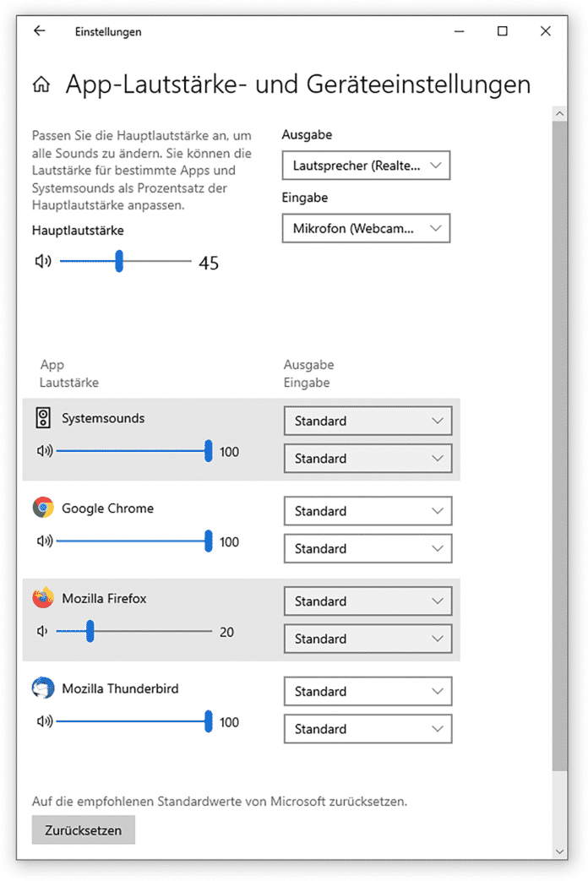Expand Google Chrome input Standard dropdown

pos(367,549)
